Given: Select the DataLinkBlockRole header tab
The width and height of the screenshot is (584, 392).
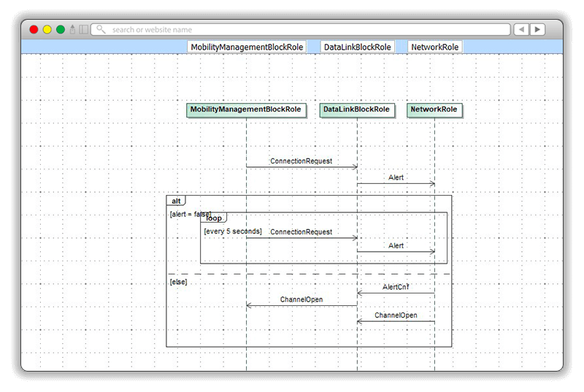Looking at the screenshot, I should [357, 47].
